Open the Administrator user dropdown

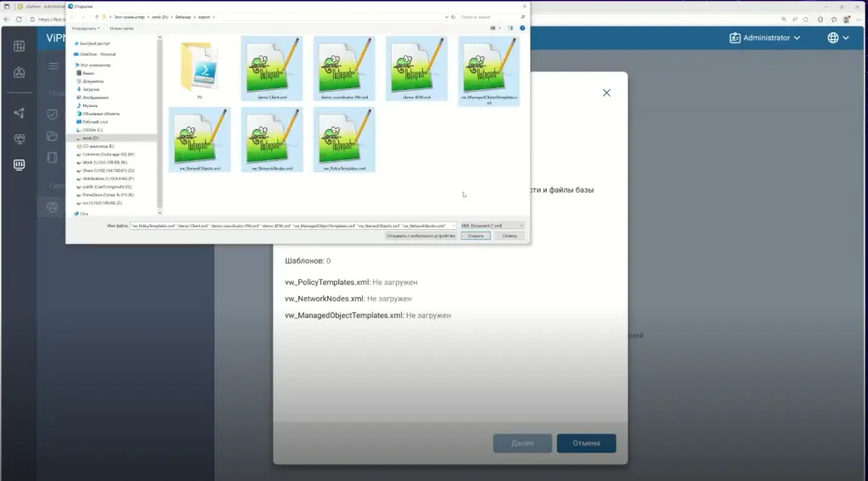tap(765, 38)
